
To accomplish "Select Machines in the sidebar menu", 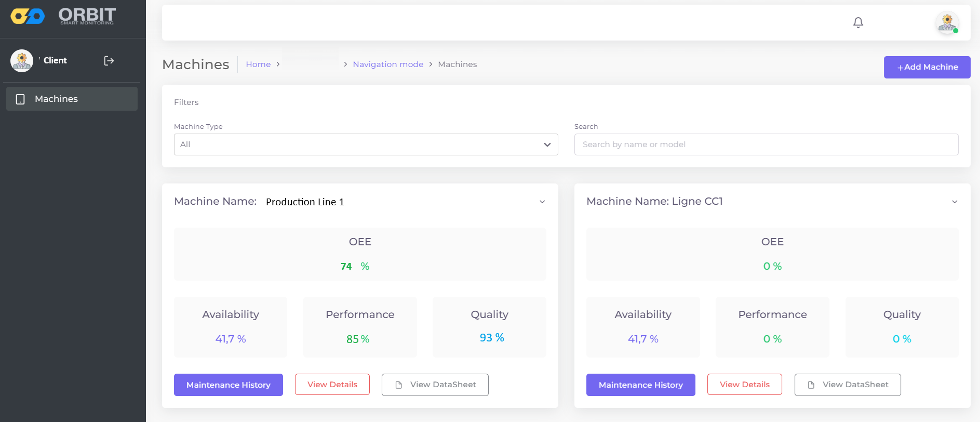I will (72, 99).
